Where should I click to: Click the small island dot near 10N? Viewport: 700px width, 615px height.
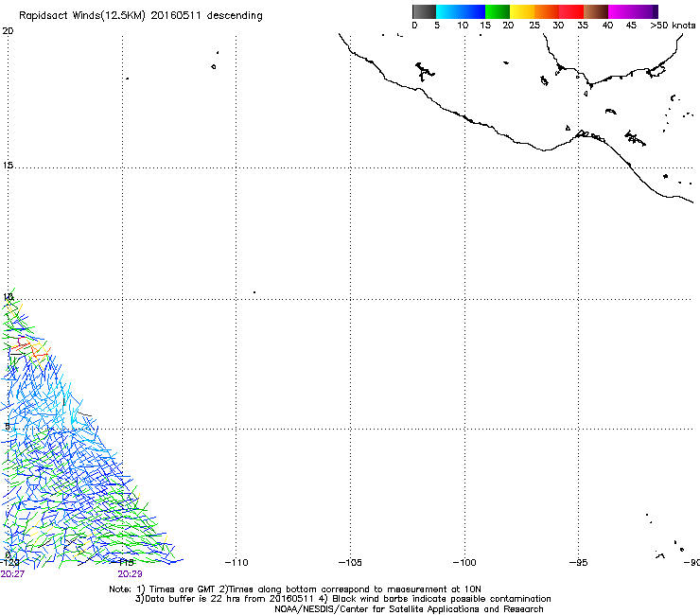(x=254, y=292)
